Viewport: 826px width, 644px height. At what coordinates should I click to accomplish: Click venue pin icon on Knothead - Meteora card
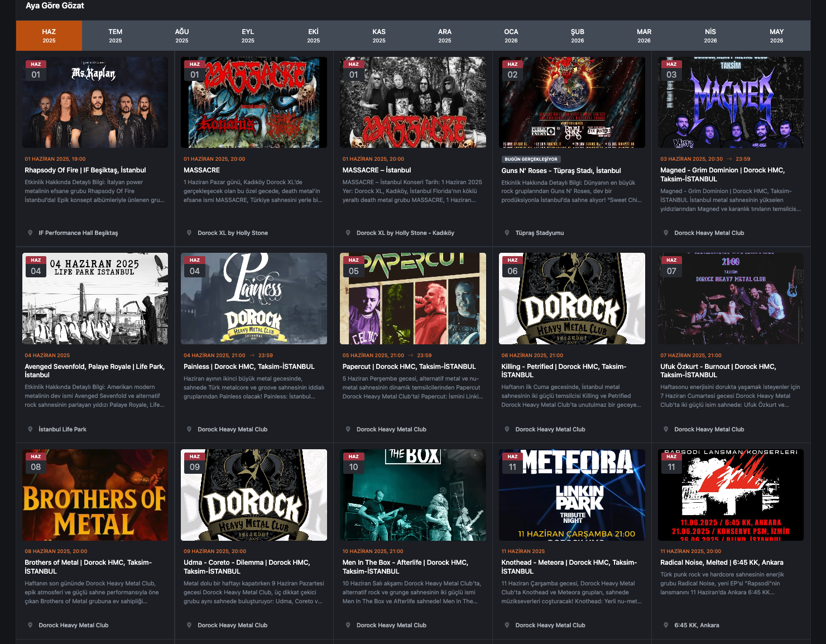coord(507,625)
